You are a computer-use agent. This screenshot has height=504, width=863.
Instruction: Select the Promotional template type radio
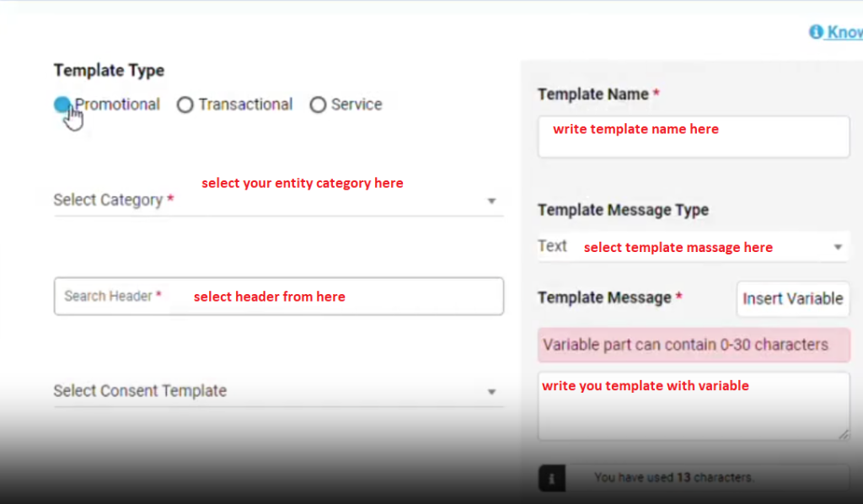click(62, 104)
